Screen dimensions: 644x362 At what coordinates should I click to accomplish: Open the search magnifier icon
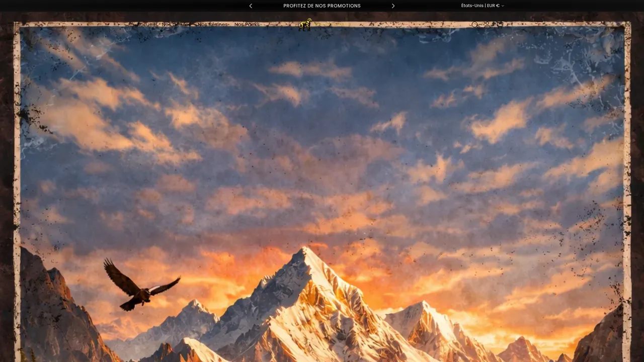475,25
